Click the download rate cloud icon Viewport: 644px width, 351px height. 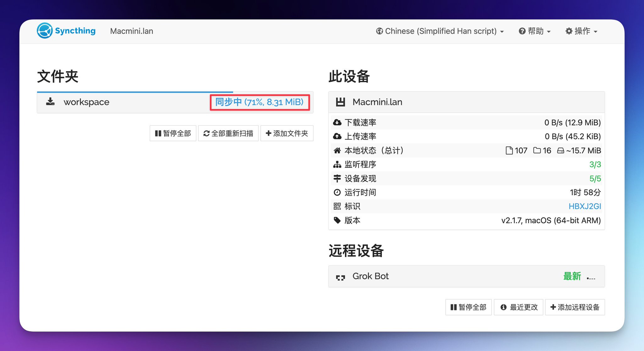[x=337, y=122]
